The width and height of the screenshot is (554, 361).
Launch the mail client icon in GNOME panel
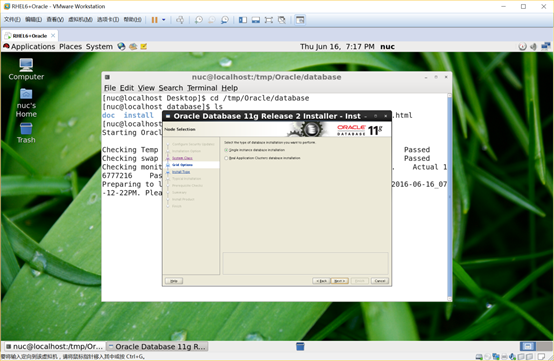pyautogui.click(x=133, y=46)
